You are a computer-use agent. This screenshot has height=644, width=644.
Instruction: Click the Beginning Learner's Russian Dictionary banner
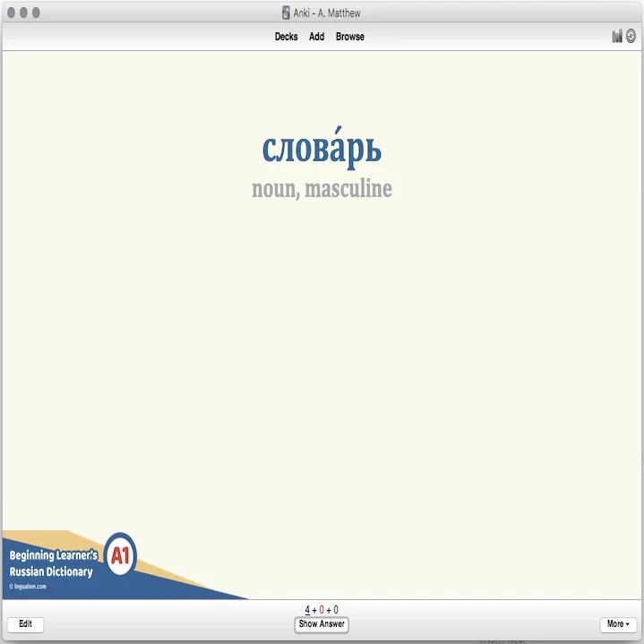tap(52, 563)
